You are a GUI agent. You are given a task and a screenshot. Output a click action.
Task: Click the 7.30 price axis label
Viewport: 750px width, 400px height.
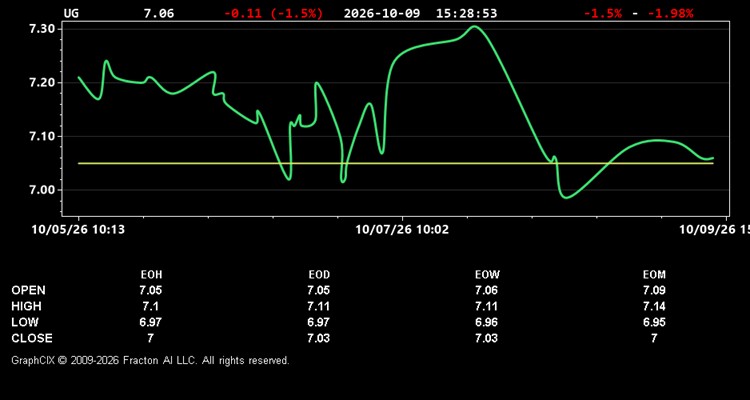click(44, 29)
